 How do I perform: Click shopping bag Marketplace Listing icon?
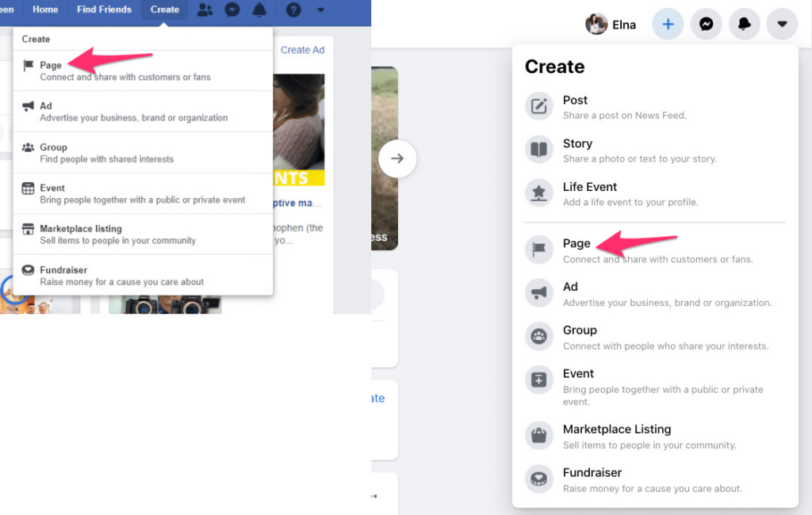538,436
